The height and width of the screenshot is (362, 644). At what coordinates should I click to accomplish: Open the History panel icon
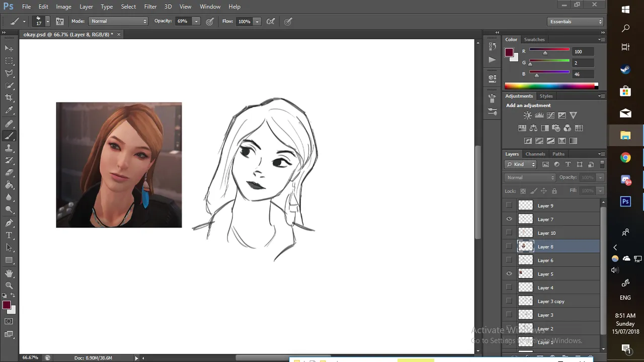pos(492,46)
